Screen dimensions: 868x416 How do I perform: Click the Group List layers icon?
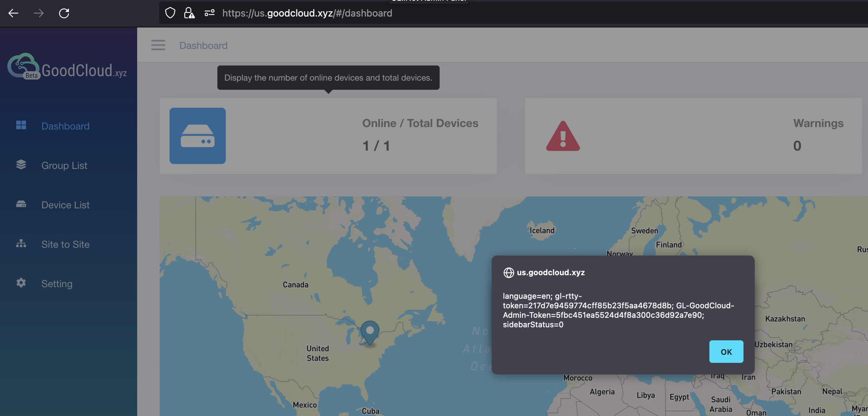(21, 165)
